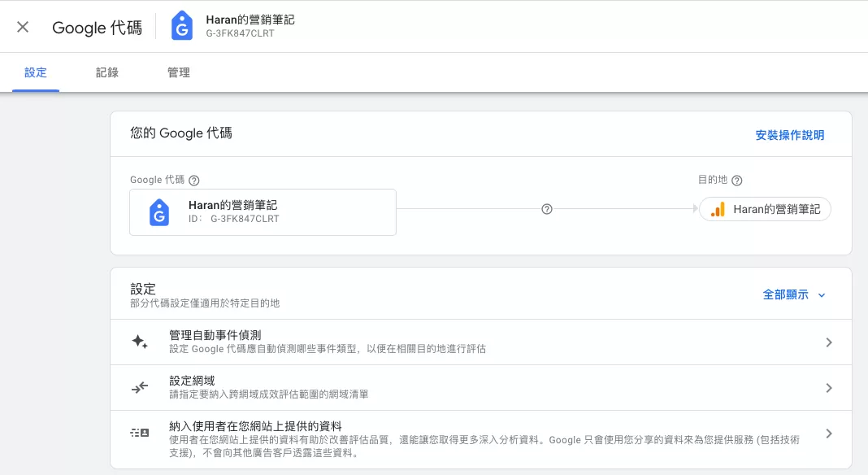Open the Haran的營銷筆記 destination chip

(x=765, y=209)
